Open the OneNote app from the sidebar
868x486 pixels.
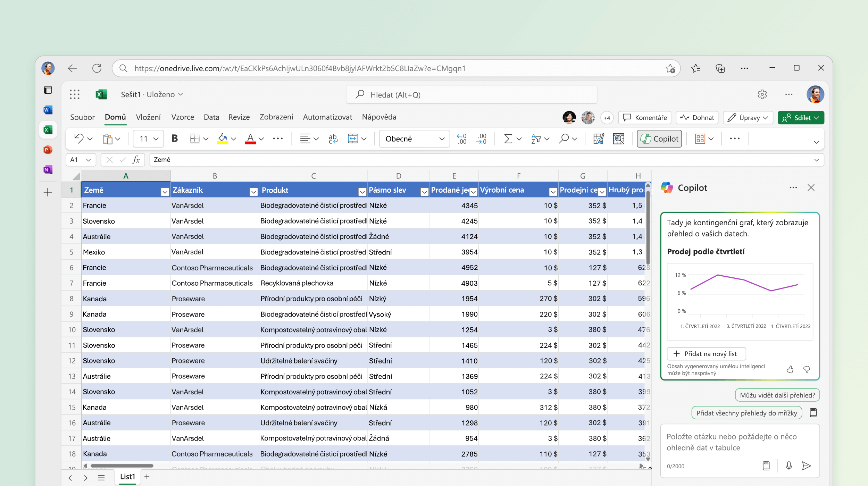(x=48, y=170)
